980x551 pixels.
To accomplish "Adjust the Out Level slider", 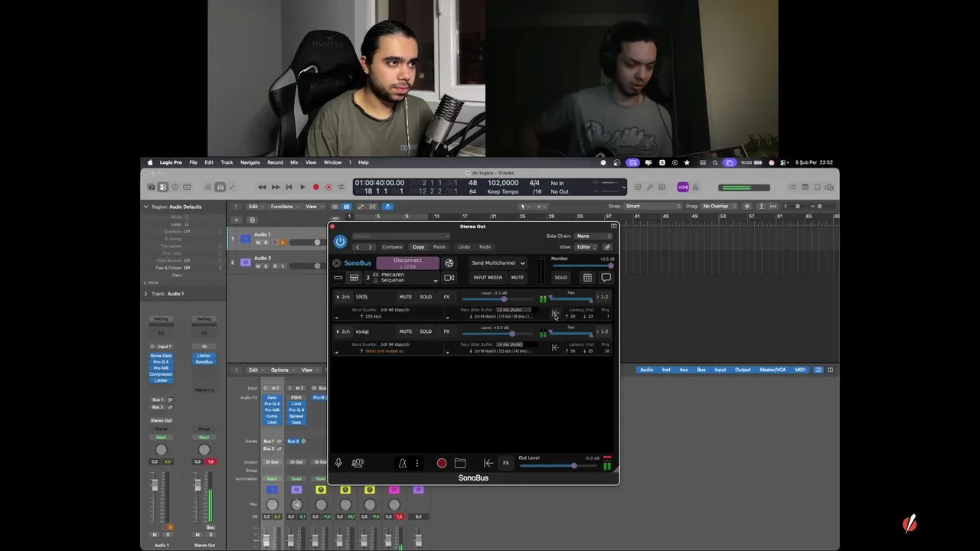I will pos(558,465).
